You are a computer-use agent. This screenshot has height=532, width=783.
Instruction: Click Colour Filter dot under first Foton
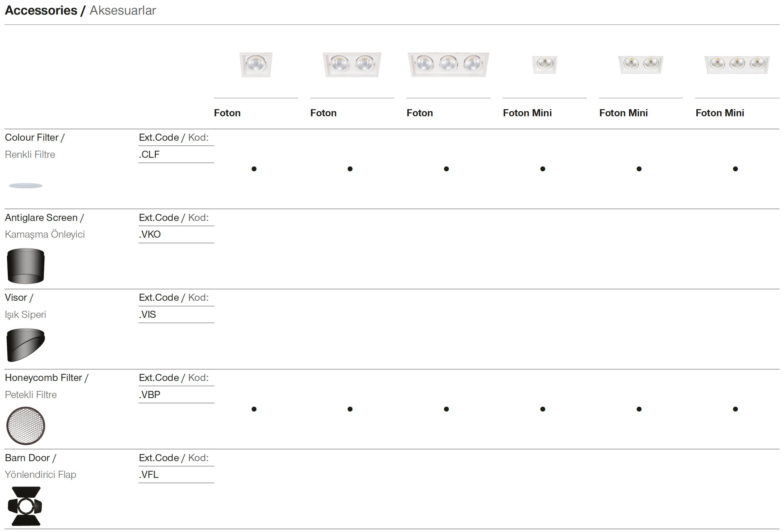click(254, 169)
